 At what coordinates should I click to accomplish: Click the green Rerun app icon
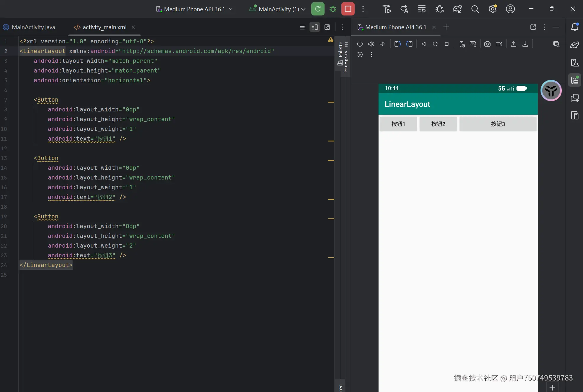(x=318, y=9)
